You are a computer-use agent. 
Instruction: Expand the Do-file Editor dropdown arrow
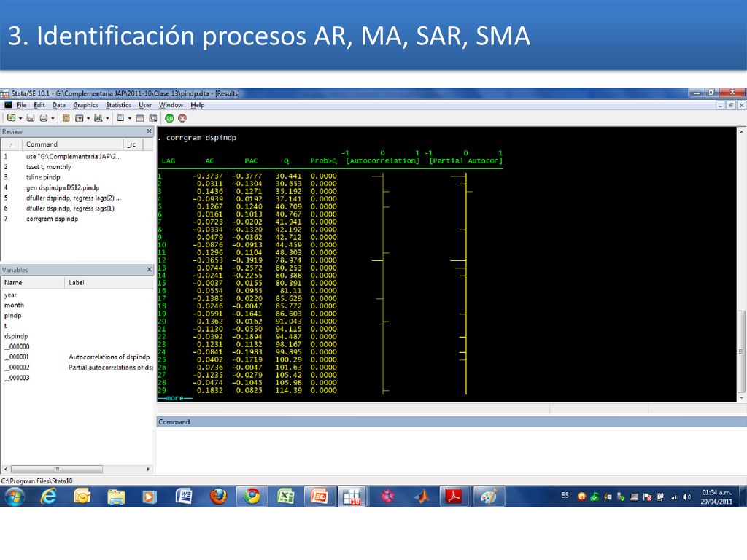pyautogui.click(x=130, y=119)
